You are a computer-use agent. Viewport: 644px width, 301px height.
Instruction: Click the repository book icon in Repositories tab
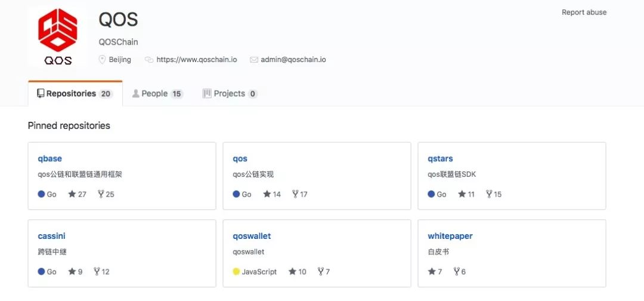click(41, 94)
